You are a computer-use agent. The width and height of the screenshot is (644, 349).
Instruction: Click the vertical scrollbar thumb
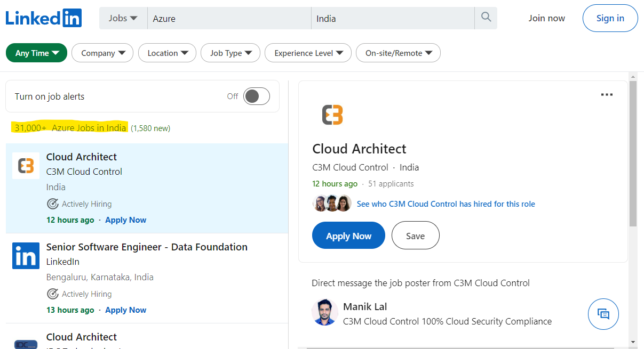633,154
